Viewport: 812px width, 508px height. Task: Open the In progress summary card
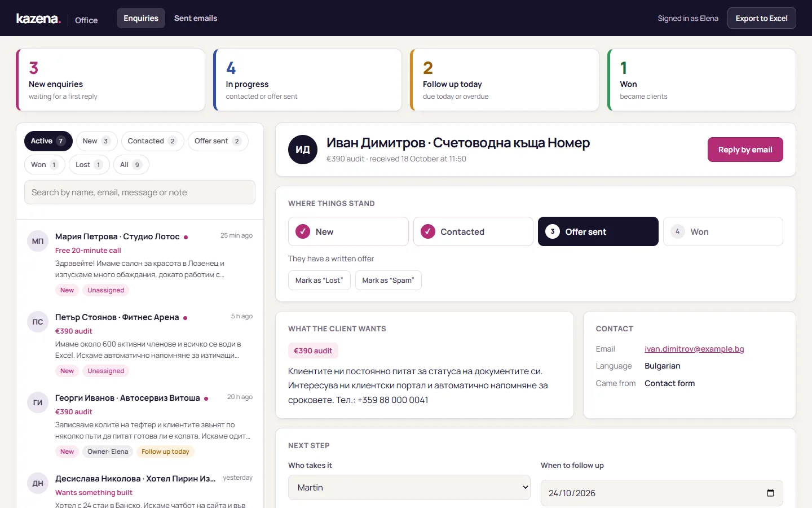click(x=307, y=80)
